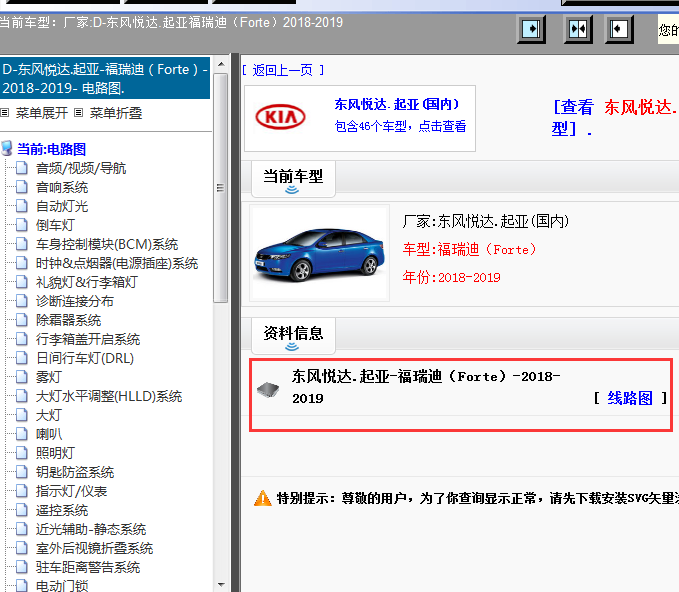The width and height of the screenshot is (679, 592).
Task: Open 日间行车灯(DRL) tree item
Action: click(85, 358)
